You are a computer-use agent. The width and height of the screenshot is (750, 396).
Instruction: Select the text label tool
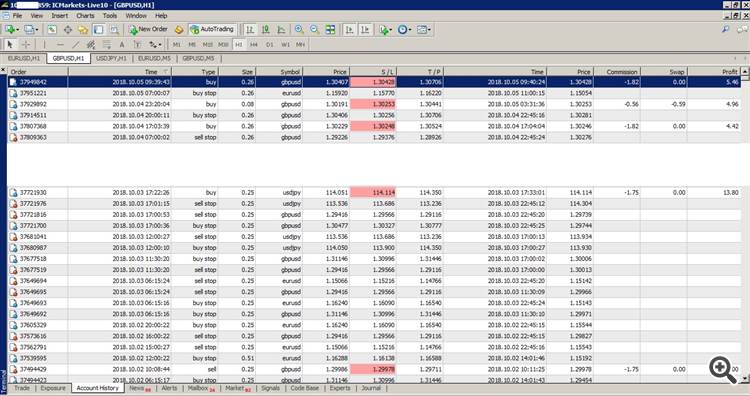pyautogui.click(x=137, y=44)
